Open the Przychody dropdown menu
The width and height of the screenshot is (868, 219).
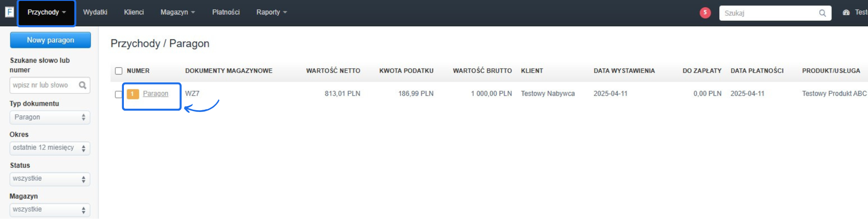pos(47,12)
